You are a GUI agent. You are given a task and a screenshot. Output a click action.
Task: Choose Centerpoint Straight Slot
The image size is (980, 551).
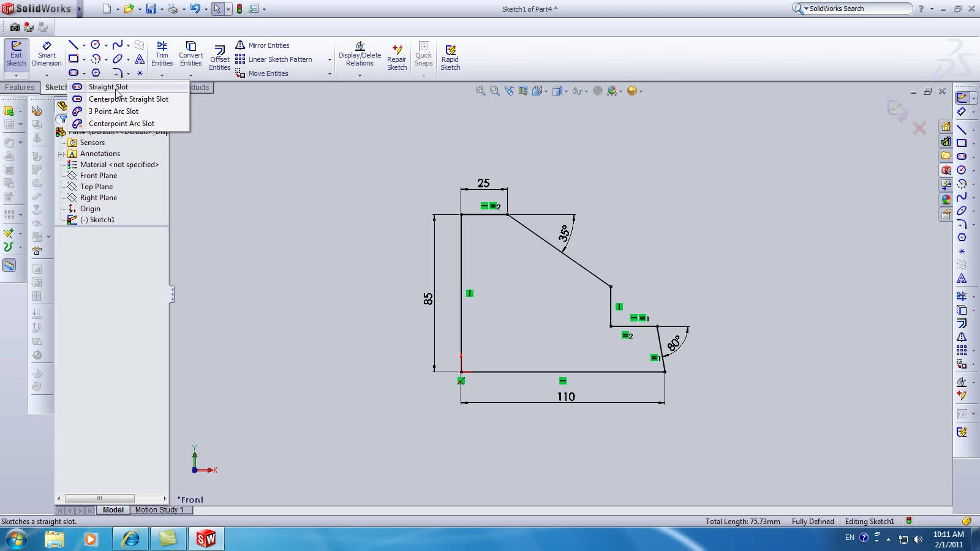click(x=129, y=99)
